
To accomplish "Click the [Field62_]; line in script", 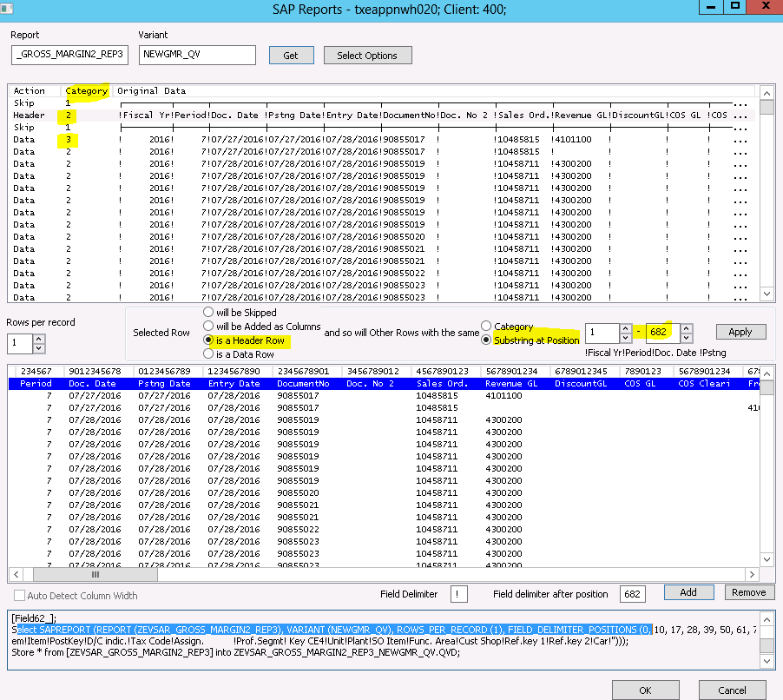I will tap(34, 618).
